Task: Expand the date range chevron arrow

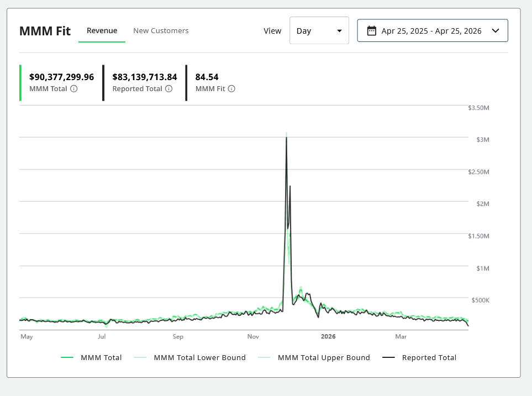Action: pyautogui.click(x=496, y=31)
